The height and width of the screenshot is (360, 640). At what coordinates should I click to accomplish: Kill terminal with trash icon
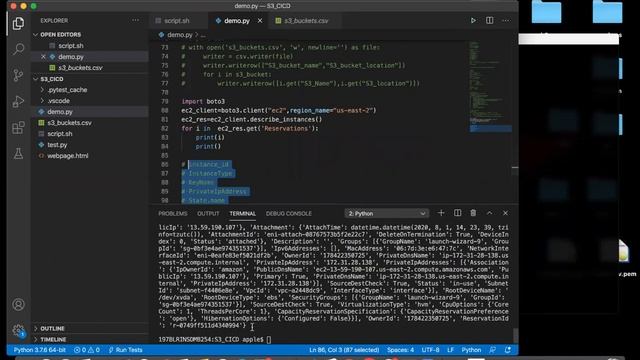click(473, 213)
